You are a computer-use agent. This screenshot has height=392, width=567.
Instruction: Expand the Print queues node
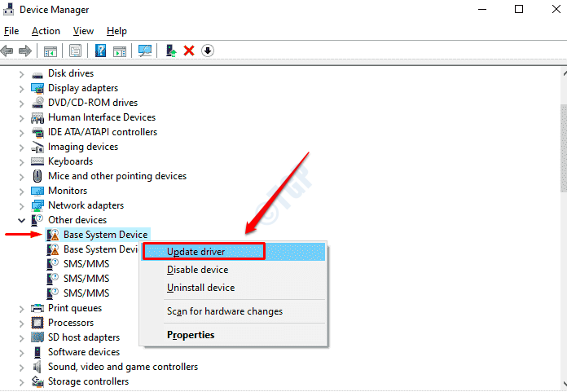[x=22, y=309]
